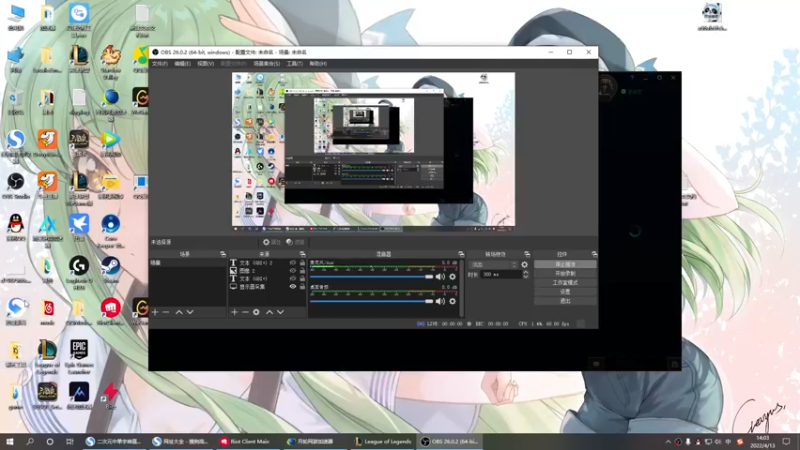Image resolution: width=800 pixels, height=450 pixels.
Task: Click the audio mixer vertical scrollbar
Action: (461, 288)
